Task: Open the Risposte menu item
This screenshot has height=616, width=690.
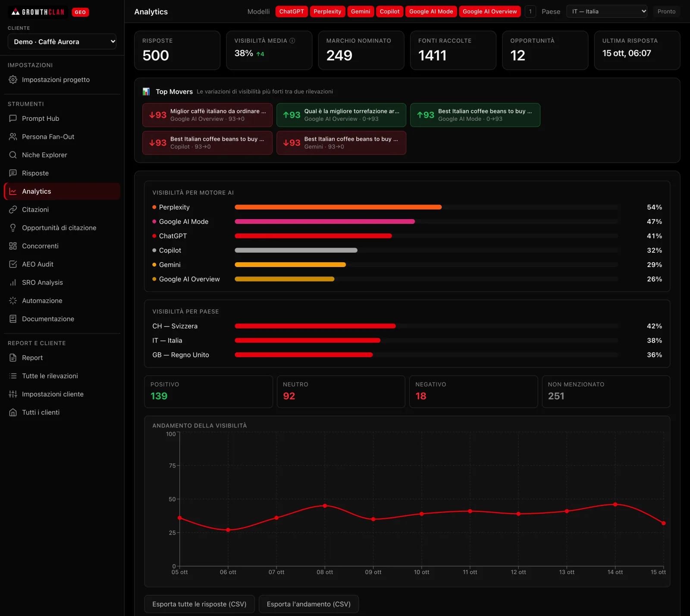Action: click(x=62, y=173)
